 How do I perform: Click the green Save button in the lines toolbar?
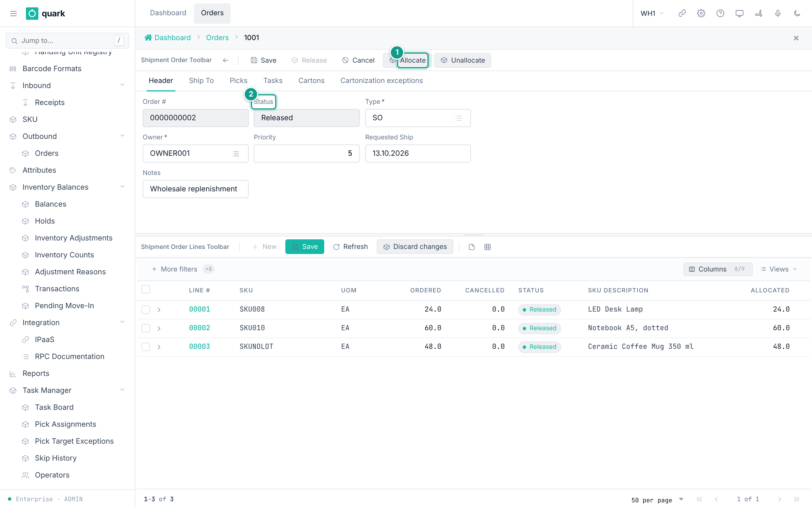click(304, 247)
